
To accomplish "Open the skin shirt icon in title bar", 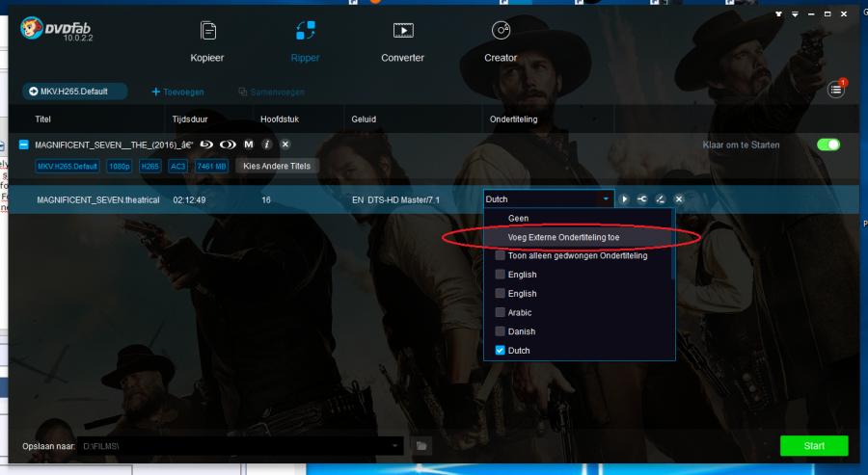I will pos(778,13).
